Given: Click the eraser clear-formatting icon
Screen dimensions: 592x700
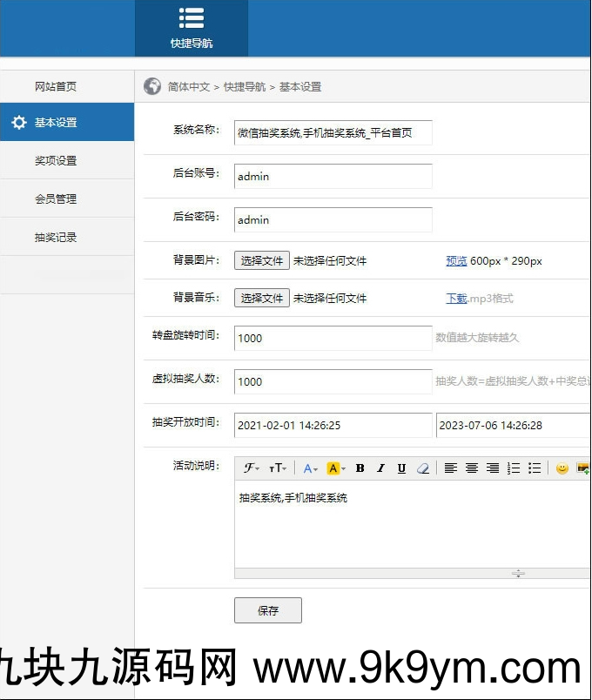Looking at the screenshot, I should pyautogui.click(x=423, y=468).
